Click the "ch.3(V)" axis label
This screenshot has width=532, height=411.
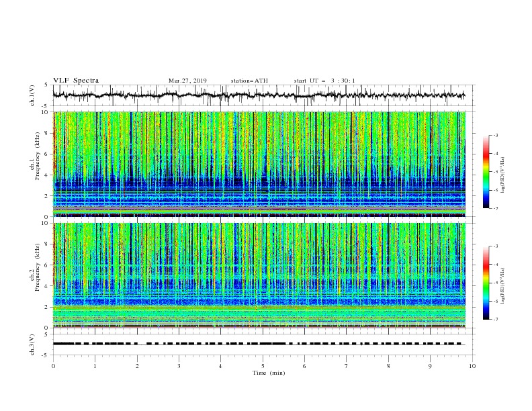click(32, 345)
